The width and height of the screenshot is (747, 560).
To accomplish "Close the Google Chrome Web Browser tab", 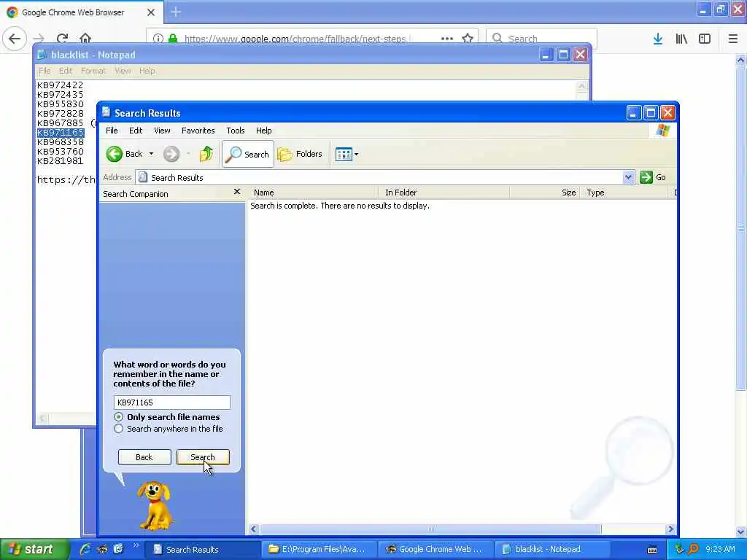I will pyautogui.click(x=150, y=12).
